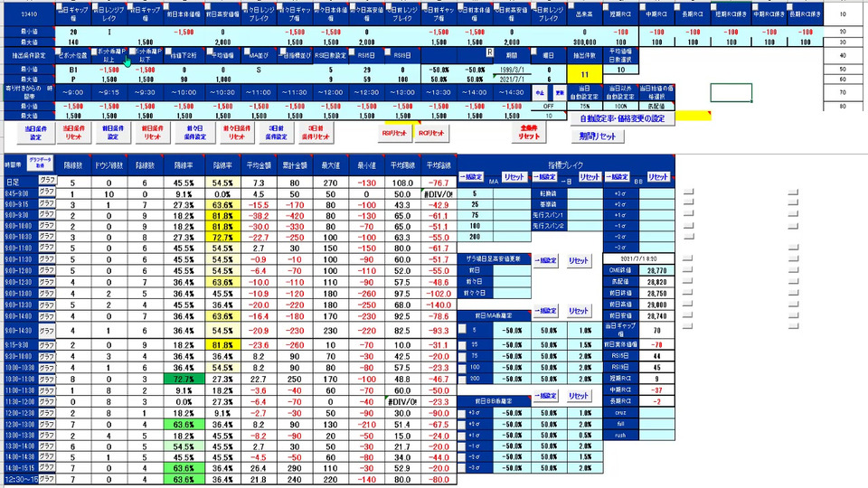Click the グラフデータ取得 button
This screenshot has width=868, height=488.
click(40, 162)
